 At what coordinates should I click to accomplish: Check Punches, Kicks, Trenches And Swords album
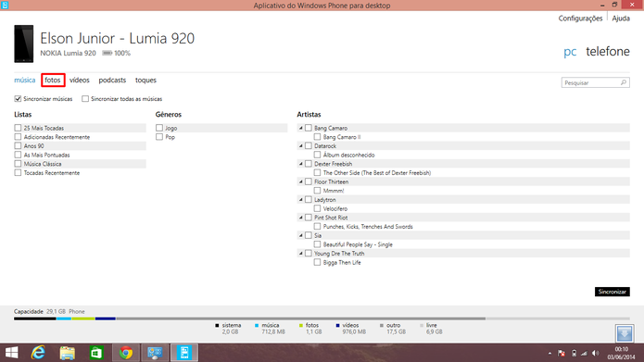coord(317,226)
